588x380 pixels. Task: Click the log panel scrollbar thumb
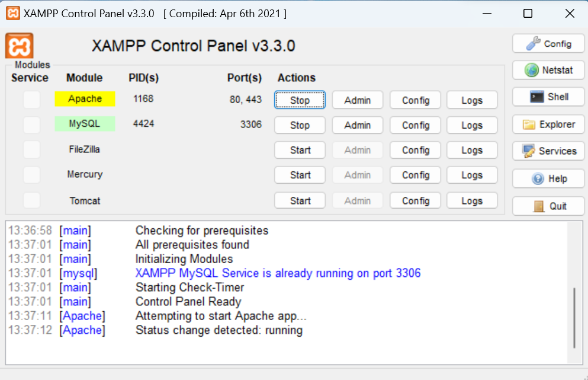[574, 318]
